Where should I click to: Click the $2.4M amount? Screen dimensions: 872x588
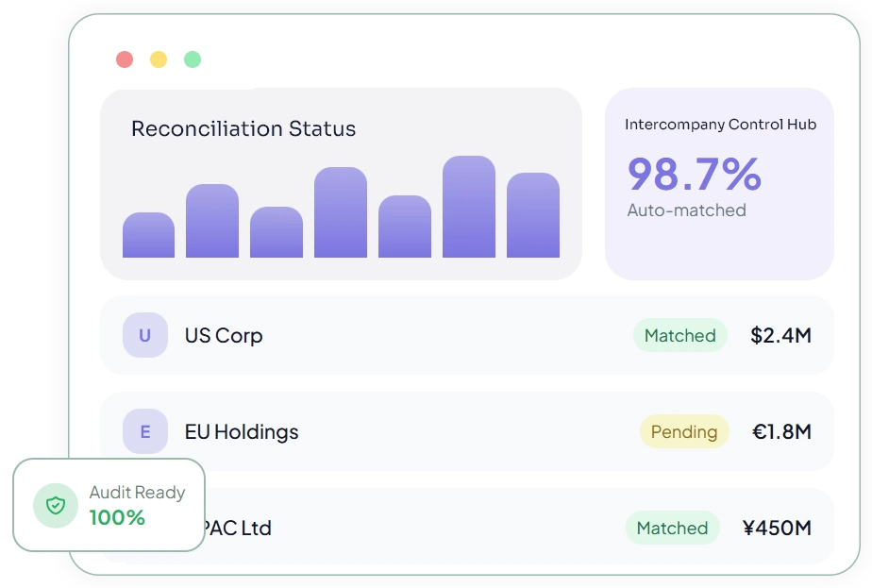[x=780, y=335]
